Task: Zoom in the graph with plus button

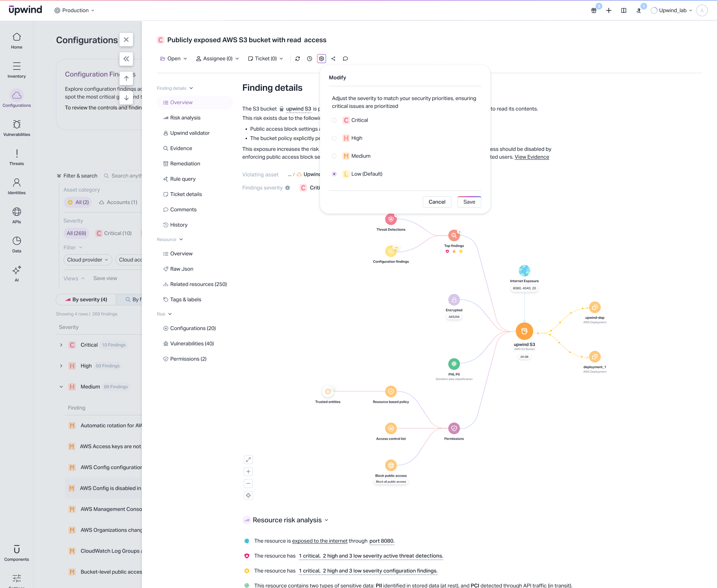Action: (x=248, y=472)
